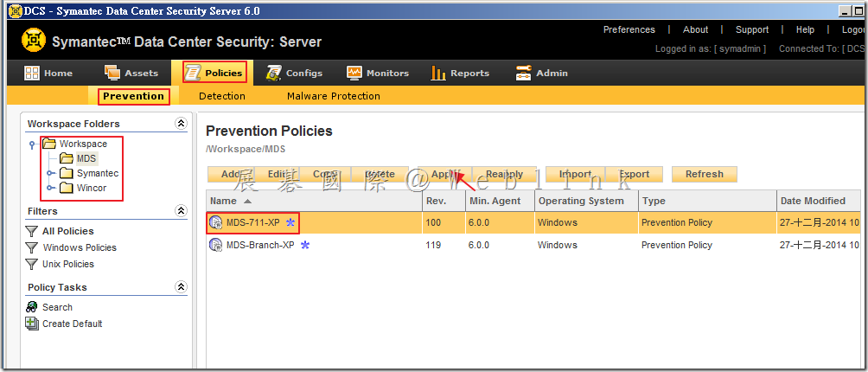Sort by the Min. Agent column header

tap(500, 201)
